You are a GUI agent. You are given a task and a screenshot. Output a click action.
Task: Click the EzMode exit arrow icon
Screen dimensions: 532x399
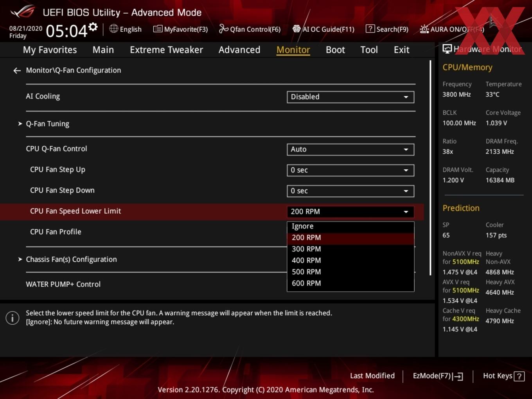tap(458, 376)
